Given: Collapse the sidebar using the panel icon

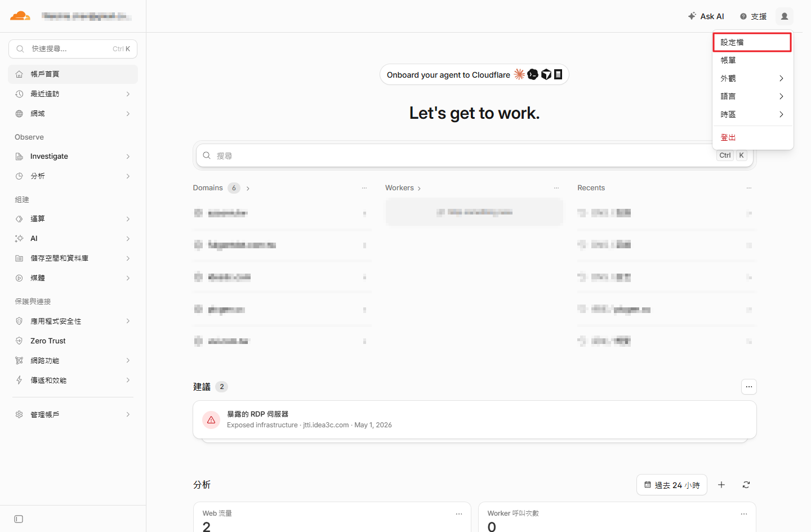Looking at the screenshot, I should tap(19, 519).
